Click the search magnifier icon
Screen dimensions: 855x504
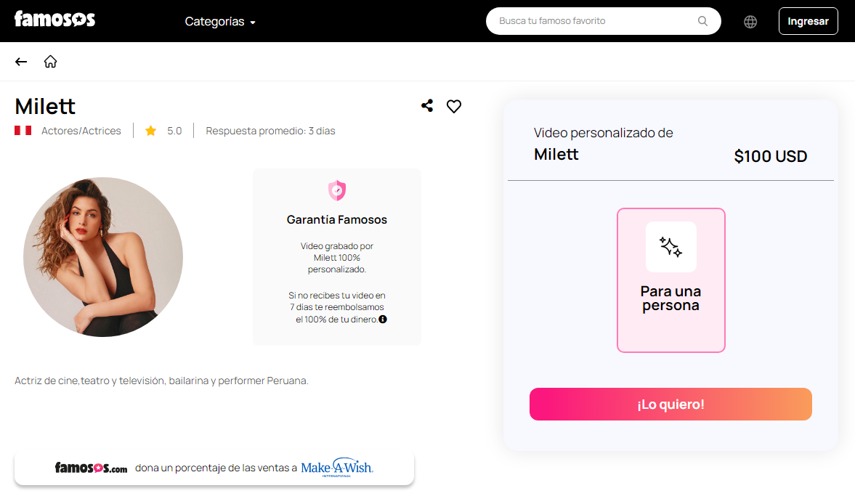tap(702, 21)
